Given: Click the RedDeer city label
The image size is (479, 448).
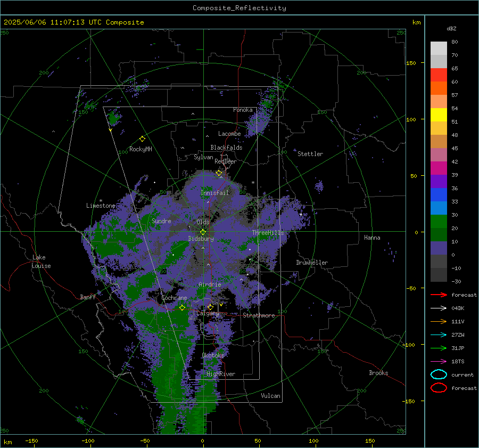Looking at the screenshot, I should pos(226,161).
